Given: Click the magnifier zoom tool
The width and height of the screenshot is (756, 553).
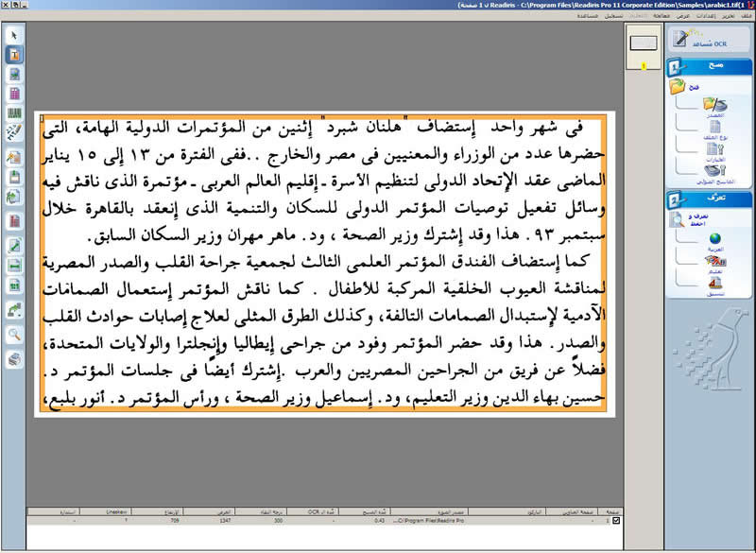Looking at the screenshot, I should [x=15, y=335].
